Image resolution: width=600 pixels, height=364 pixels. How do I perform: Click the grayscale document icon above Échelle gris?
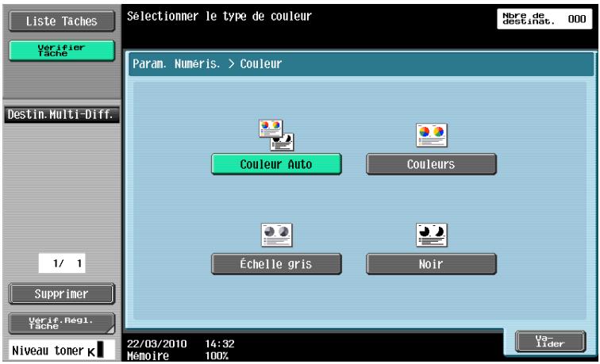point(277,235)
